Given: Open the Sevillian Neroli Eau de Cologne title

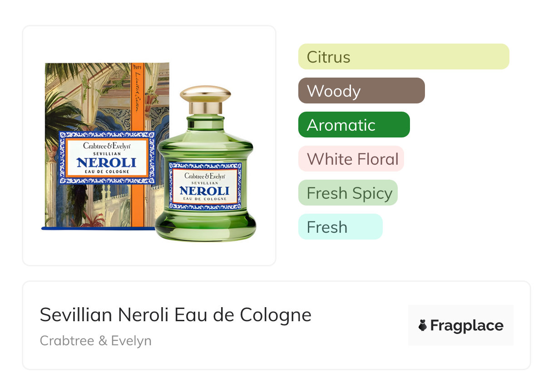Looking at the screenshot, I should pyautogui.click(x=176, y=314).
